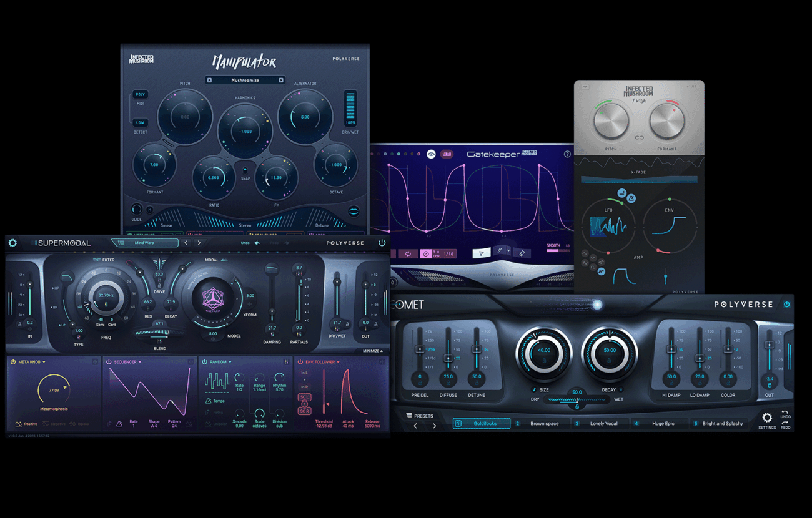Select Comet preset 1 Goldilocks

481,423
